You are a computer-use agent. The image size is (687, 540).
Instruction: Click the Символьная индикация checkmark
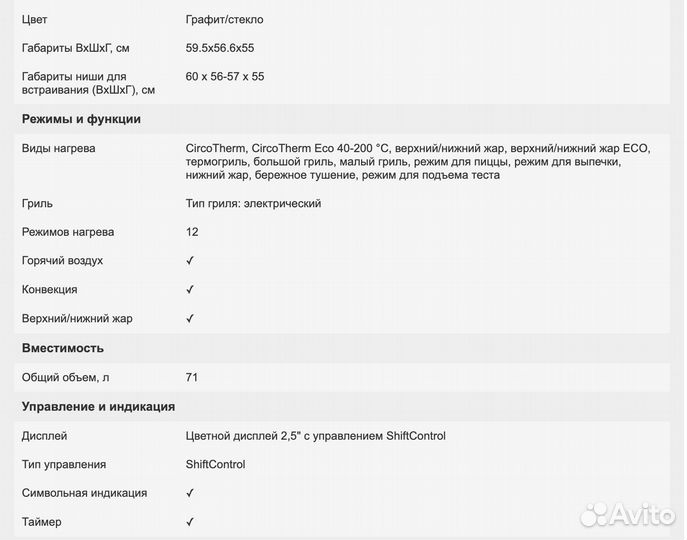point(190,493)
